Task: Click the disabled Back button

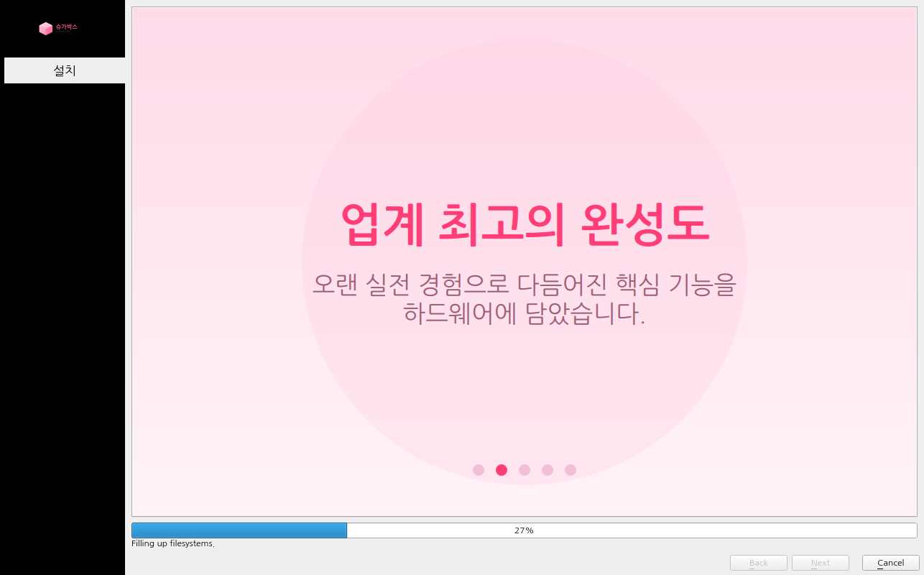Action: tap(758, 563)
